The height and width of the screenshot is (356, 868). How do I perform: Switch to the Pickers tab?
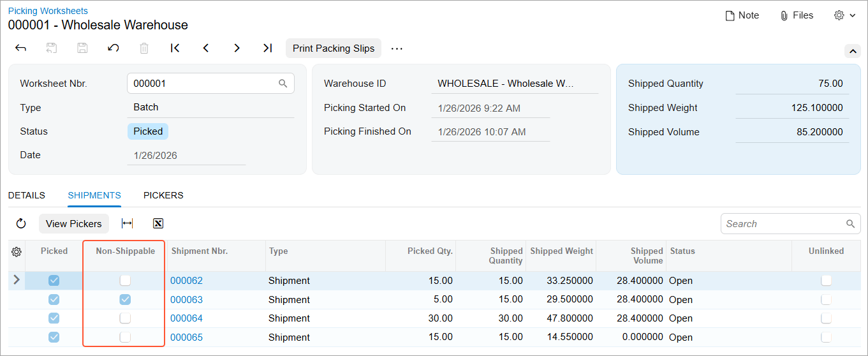click(163, 196)
